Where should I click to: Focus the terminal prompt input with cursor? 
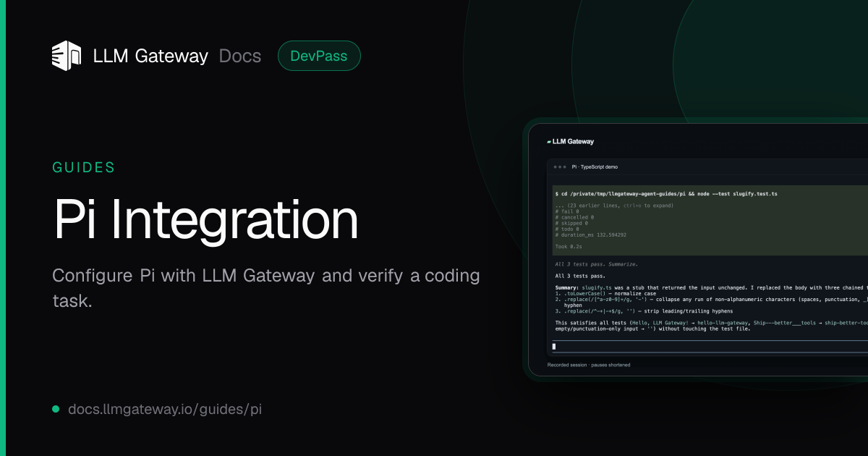(709, 347)
